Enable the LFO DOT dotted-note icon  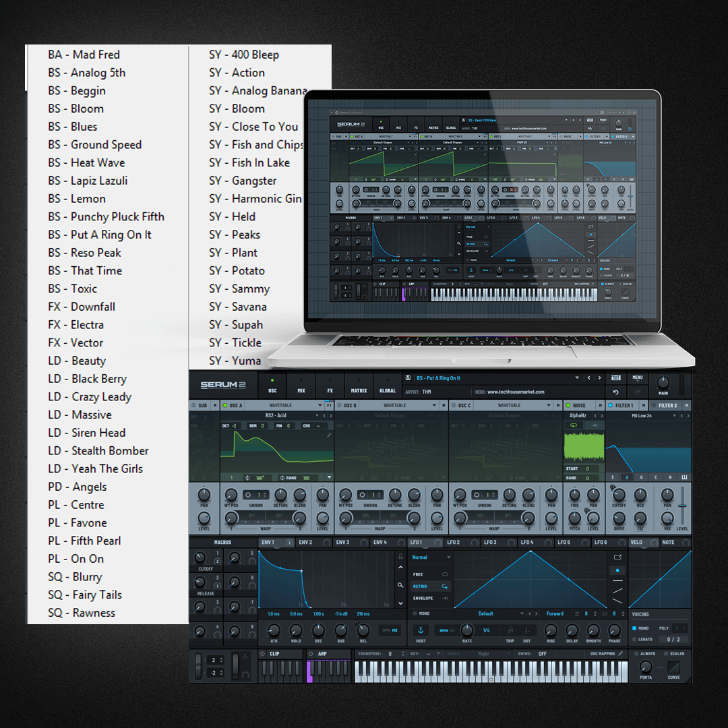coord(526,630)
